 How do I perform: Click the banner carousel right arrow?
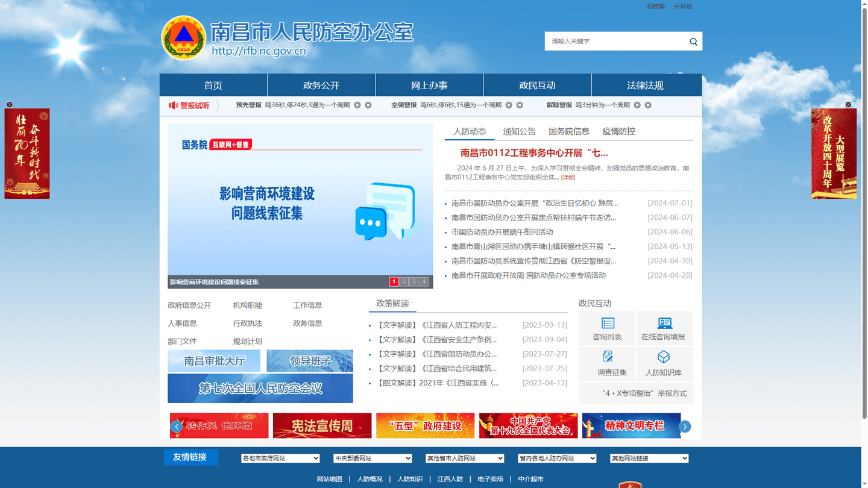click(685, 427)
